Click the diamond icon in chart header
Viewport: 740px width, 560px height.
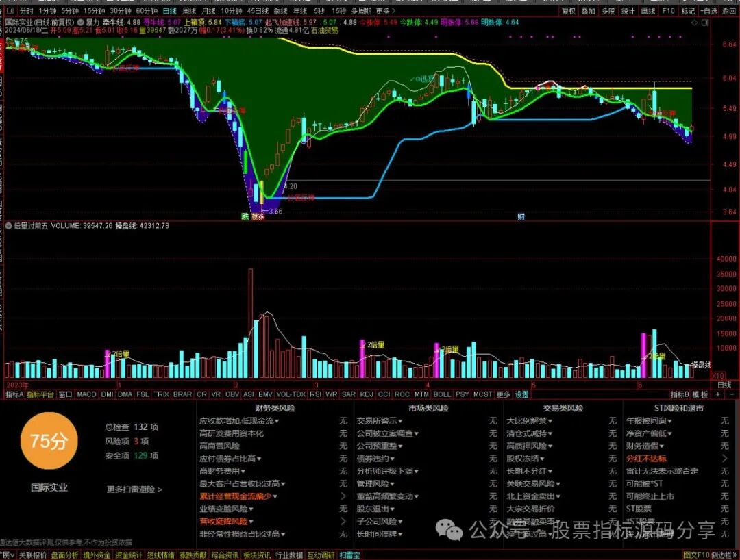click(694, 23)
